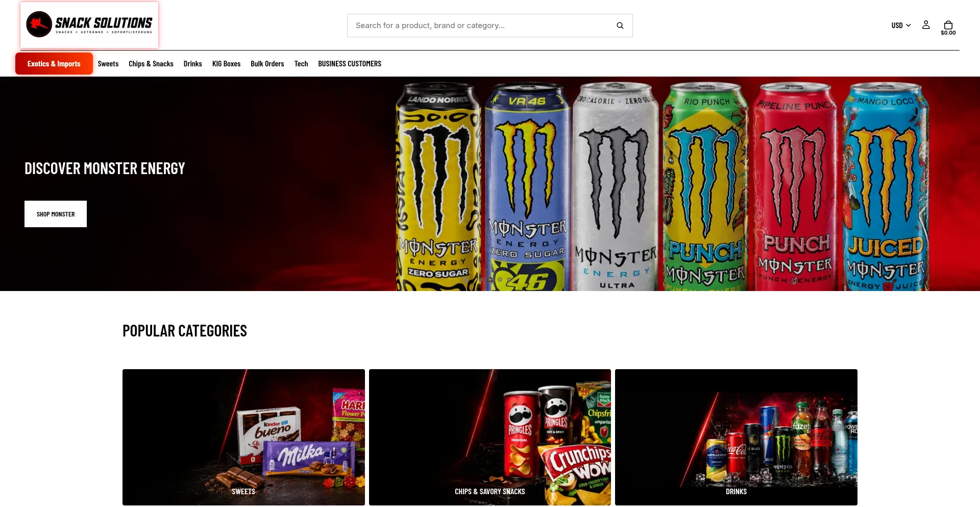Click the SHOP MONSTER button
980x507 pixels.
[56, 214]
